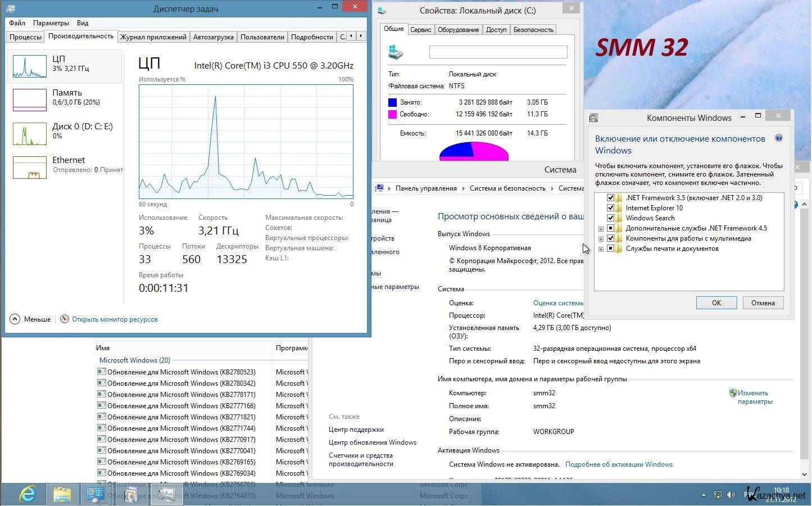Click the disk label text field
The width and height of the screenshot is (812, 506).
point(498,52)
